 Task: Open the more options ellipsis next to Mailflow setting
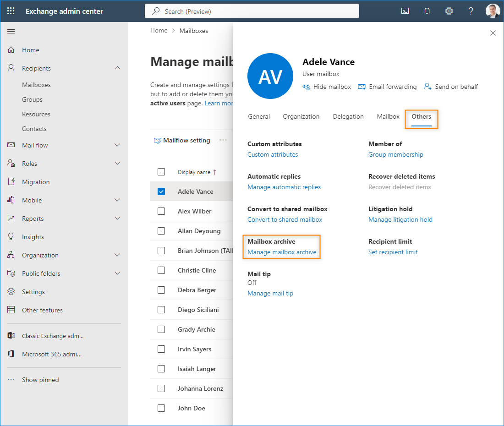pos(223,140)
